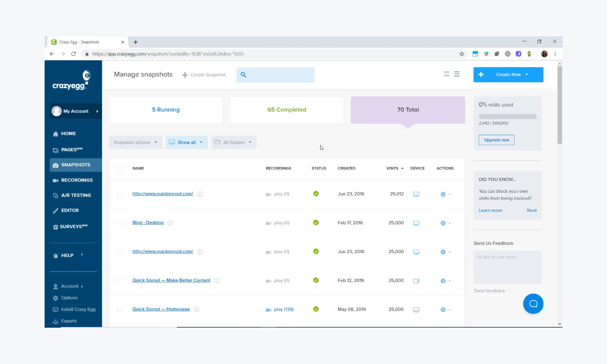This screenshot has width=607, height=364.
Task: Open actions gear for Quick Sprout — Homepage
Action: 445,310
